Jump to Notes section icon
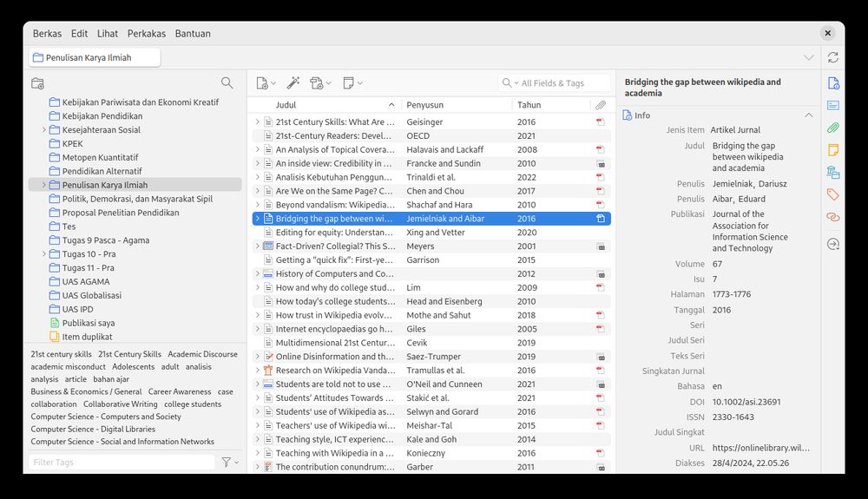Viewport: 868px width, 499px height. [833, 150]
